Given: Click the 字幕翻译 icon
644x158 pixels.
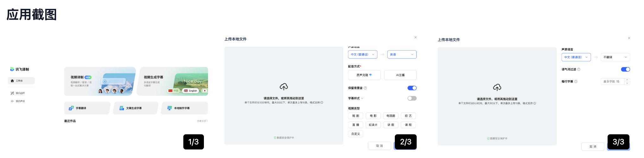Looking at the screenshot, I should coord(71,108).
